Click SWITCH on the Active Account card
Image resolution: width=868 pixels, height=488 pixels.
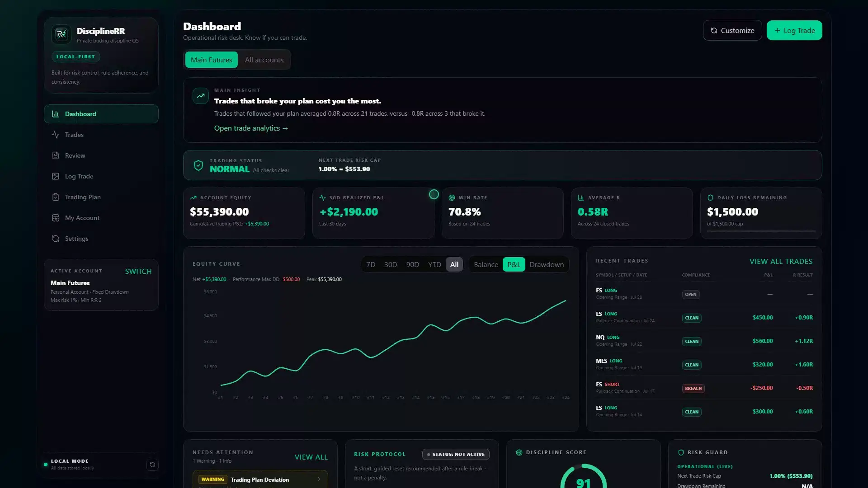pyautogui.click(x=138, y=272)
